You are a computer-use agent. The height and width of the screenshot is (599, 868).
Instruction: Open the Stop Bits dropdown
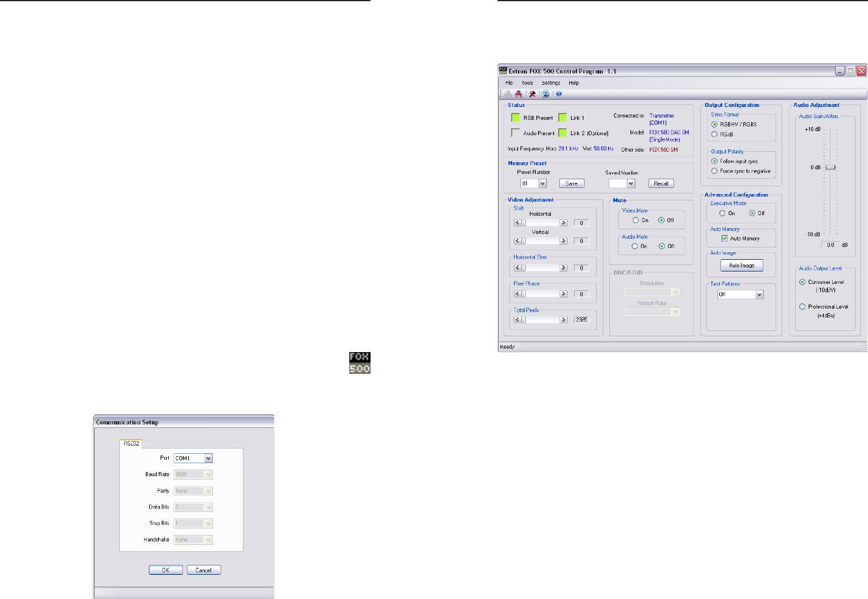(x=208, y=523)
